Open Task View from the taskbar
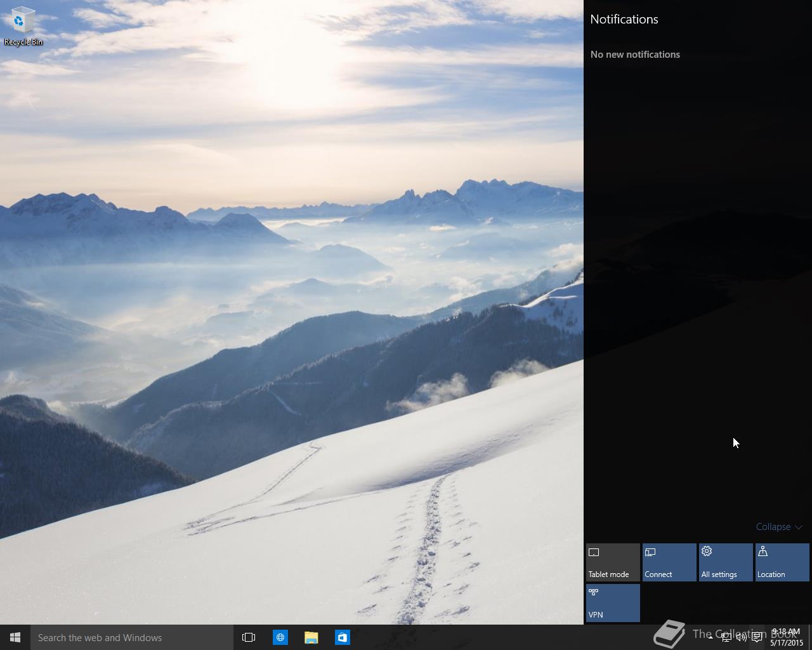Image resolution: width=812 pixels, height=650 pixels. (249, 637)
